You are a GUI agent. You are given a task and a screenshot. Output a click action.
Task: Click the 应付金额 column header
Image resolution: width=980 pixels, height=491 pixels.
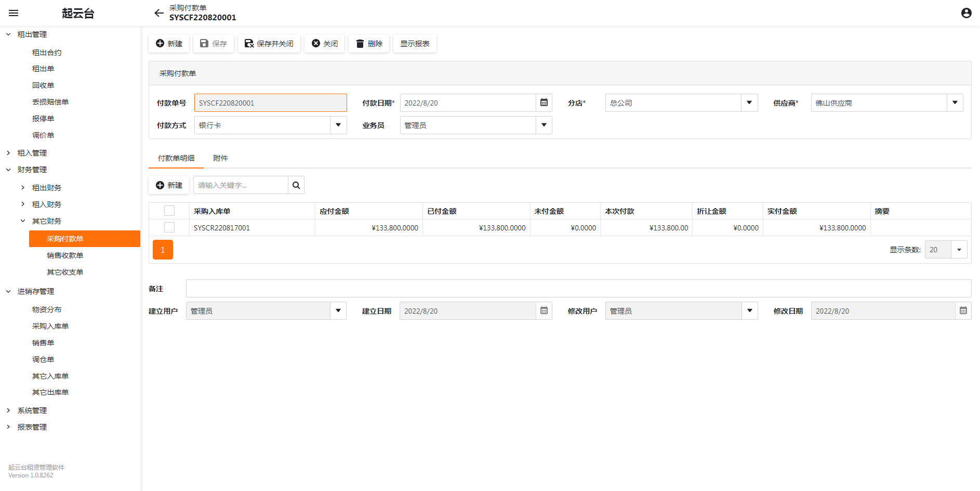[369, 211]
